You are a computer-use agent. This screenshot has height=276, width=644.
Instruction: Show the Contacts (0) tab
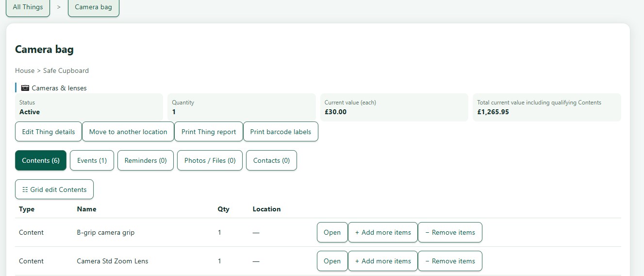[271, 160]
